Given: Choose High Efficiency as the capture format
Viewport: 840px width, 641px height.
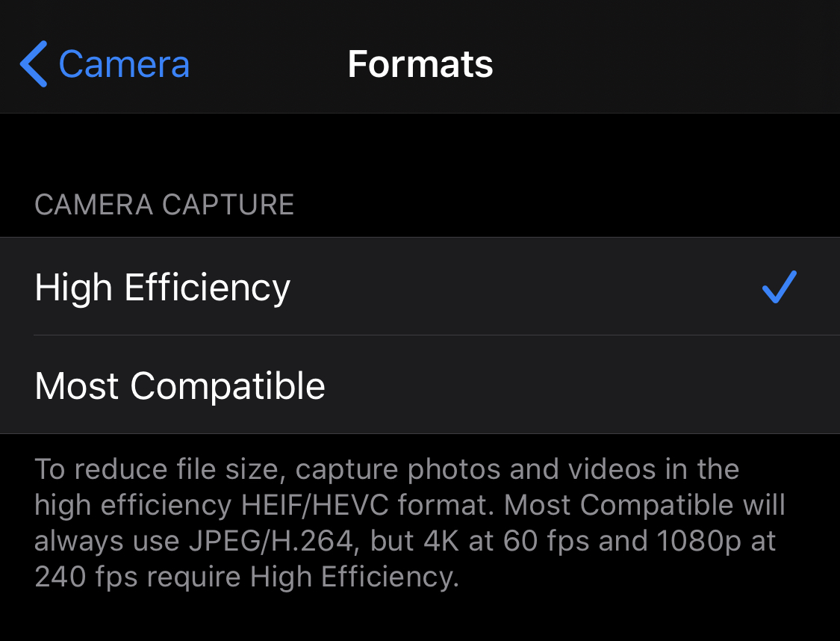Looking at the screenshot, I should point(162,286).
